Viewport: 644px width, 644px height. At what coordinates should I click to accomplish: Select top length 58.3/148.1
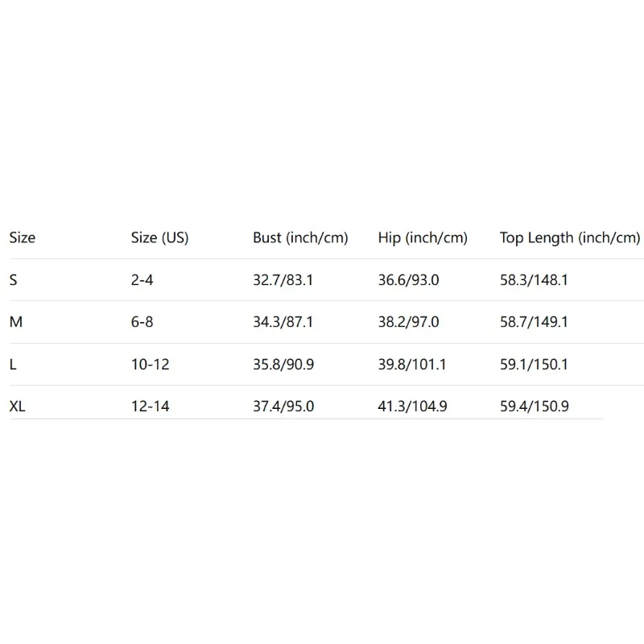(534, 280)
